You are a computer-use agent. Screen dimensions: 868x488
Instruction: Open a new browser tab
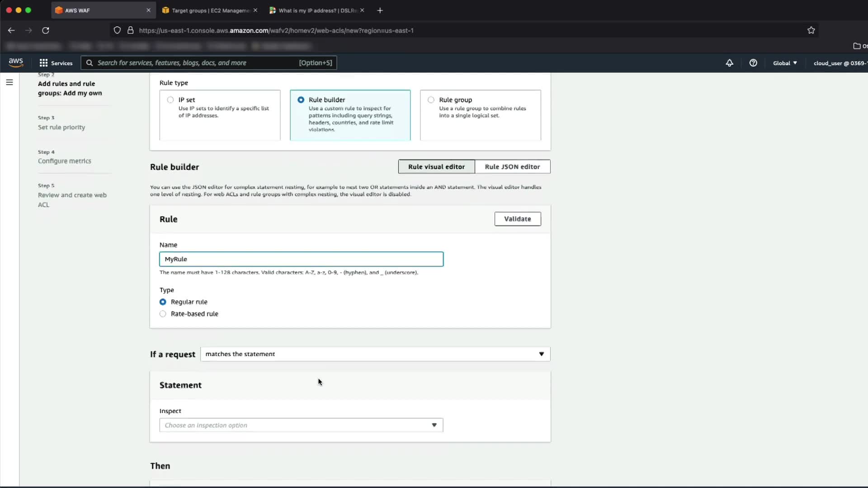point(380,10)
